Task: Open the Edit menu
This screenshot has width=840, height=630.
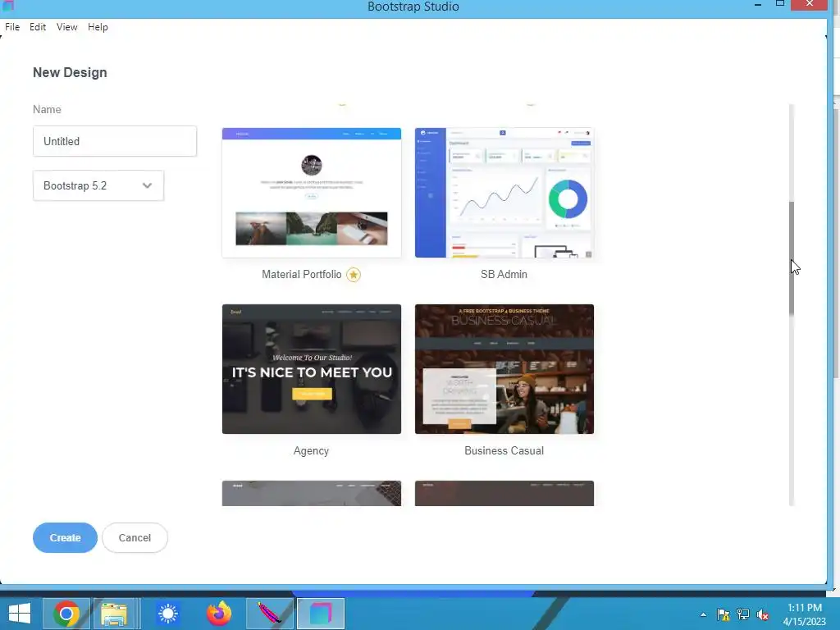Action: click(38, 27)
